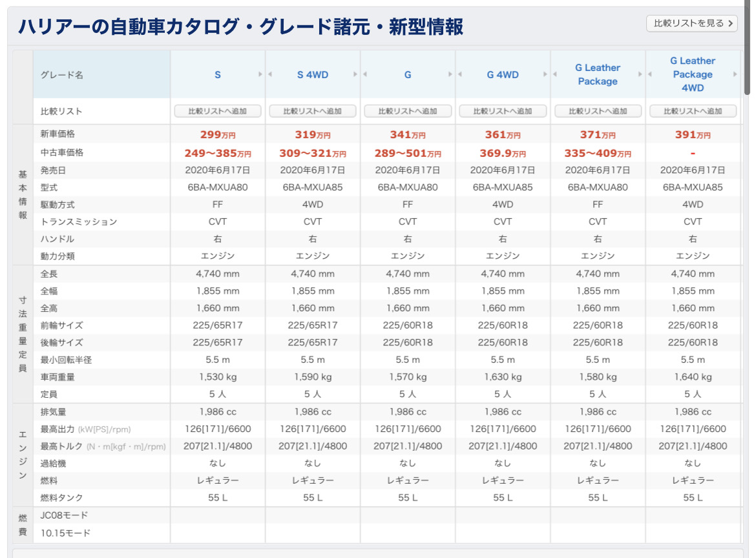
Task: Click the 最小回転半径 row label
Action: [66, 360]
